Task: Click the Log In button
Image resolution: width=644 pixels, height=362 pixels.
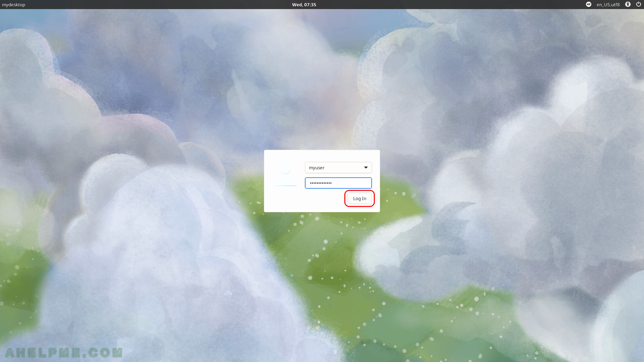Action: pos(360,198)
